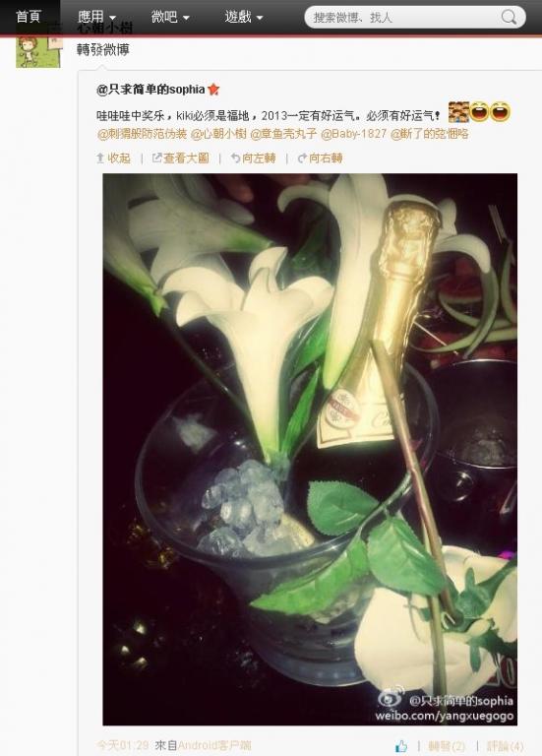Rotate the image left (向左轉)

[253, 158]
